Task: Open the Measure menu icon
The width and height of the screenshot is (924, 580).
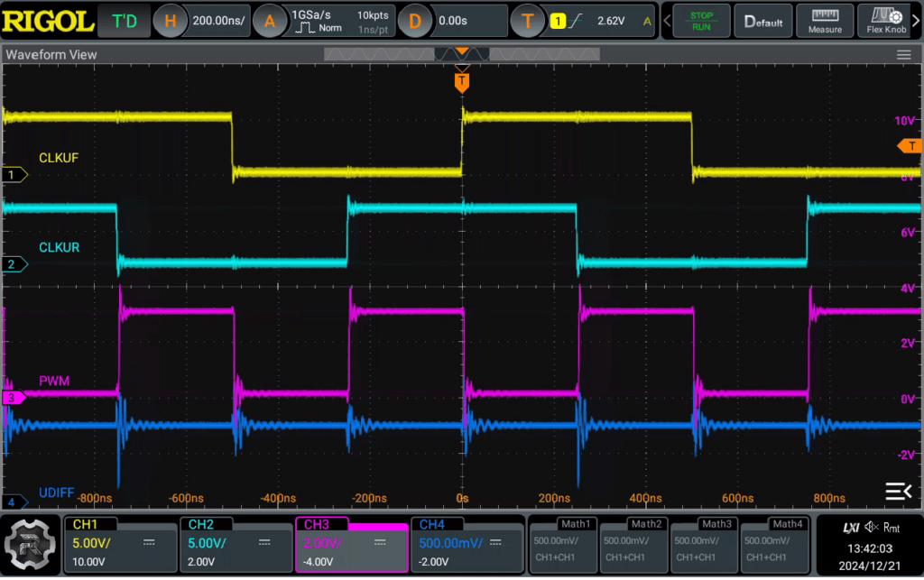Action: 825,21
